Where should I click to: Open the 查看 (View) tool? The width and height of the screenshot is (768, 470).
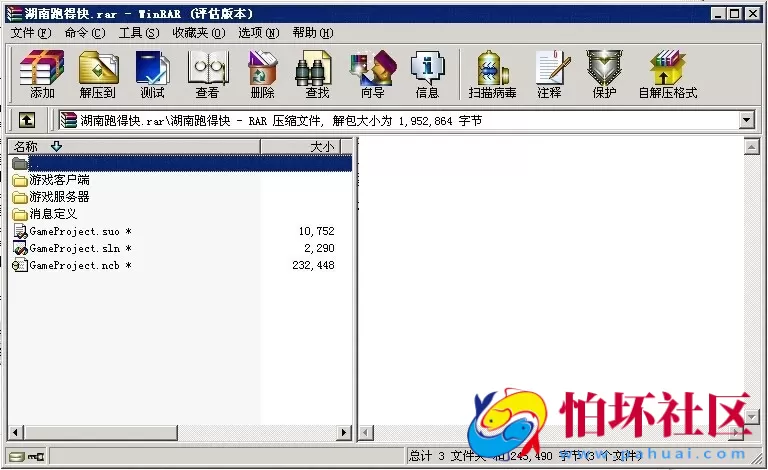pos(207,74)
